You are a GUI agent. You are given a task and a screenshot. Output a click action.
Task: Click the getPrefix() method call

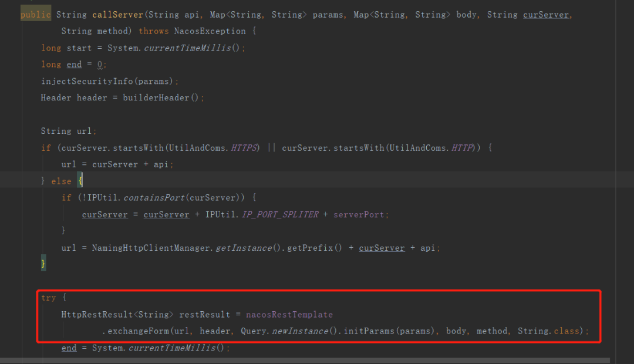click(x=314, y=248)
